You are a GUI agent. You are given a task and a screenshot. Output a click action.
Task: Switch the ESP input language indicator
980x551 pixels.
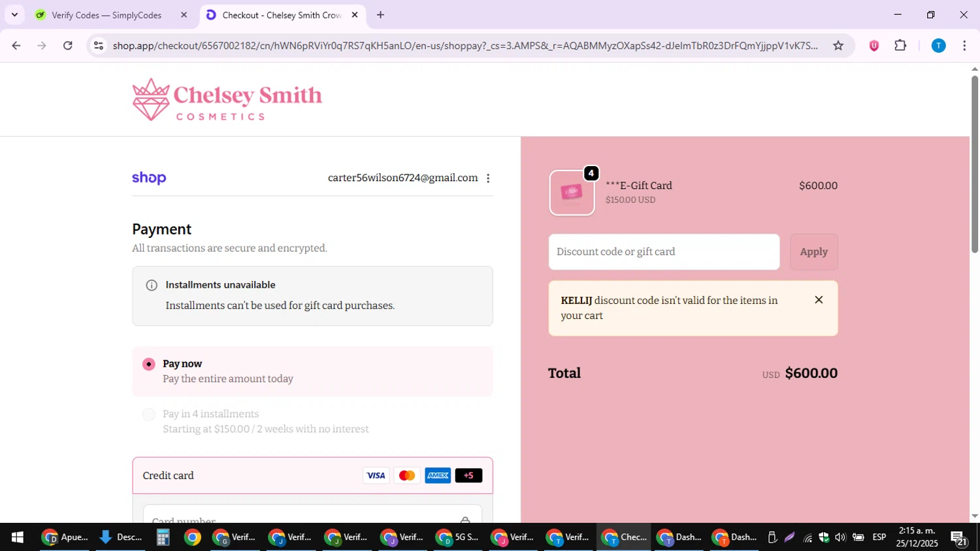tap(879, 537)
